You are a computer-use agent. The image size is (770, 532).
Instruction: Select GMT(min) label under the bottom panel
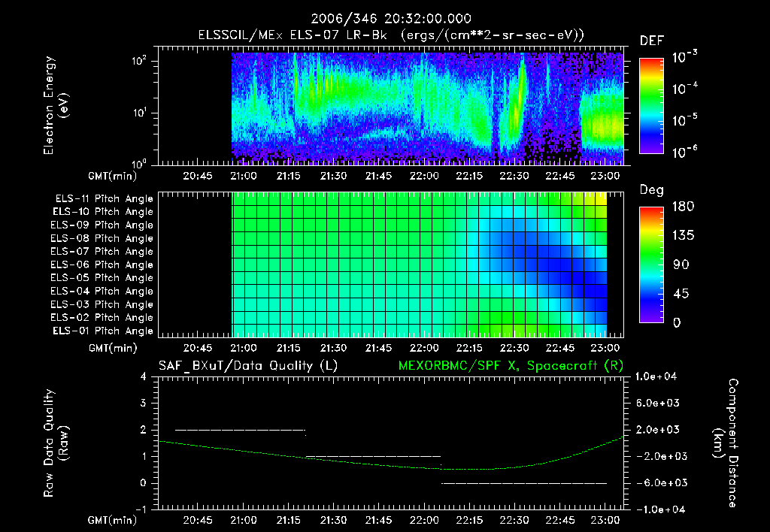click(113, 520)
